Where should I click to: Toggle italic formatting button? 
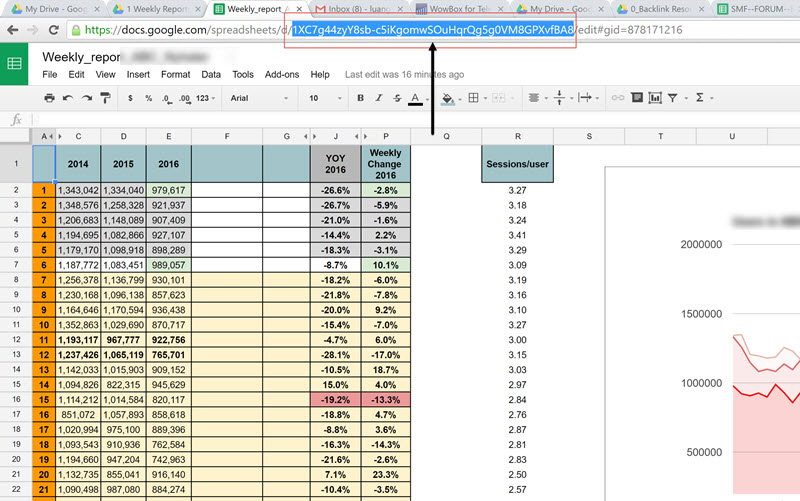(x=378, y=98)
